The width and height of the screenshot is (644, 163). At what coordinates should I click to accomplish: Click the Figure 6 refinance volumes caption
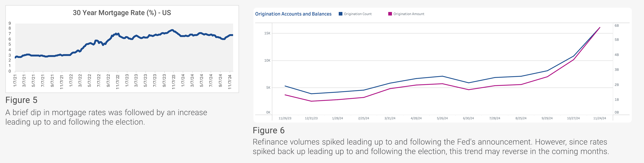click(x=431, y=147)
